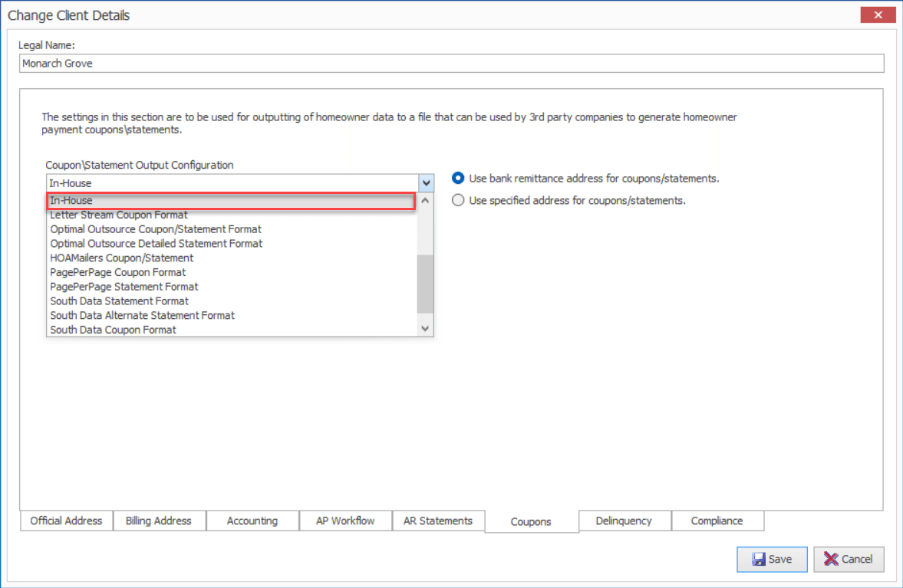Switch to the AP Workflow tab

(x=345, y=521)
